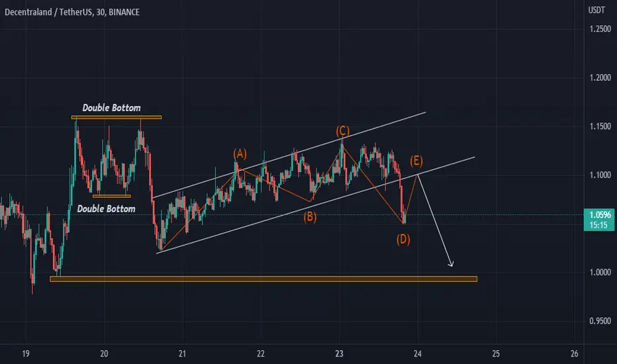The image size is (617, 364).
Task: Click the 0.9500 price axis label
Action: pyautogui.click(x=600, y=321)
